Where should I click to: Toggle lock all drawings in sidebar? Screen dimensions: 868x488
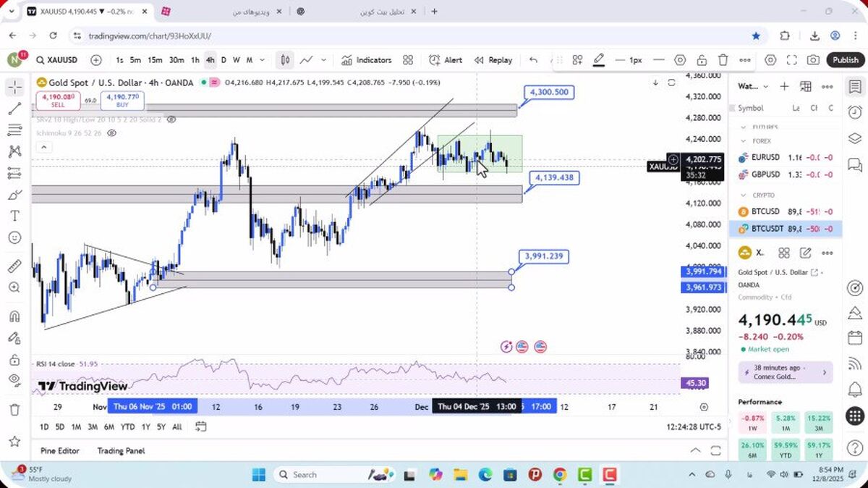pyautogui.click(x=14, y=359)
